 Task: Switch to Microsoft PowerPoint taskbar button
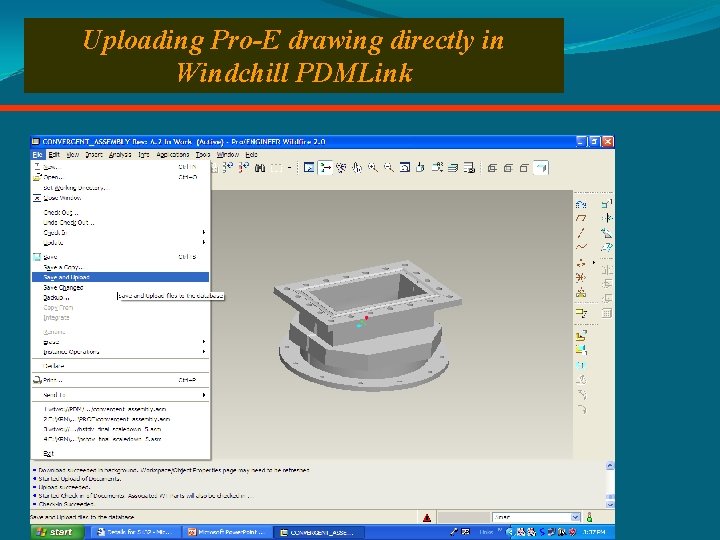(x=227, y=533)
